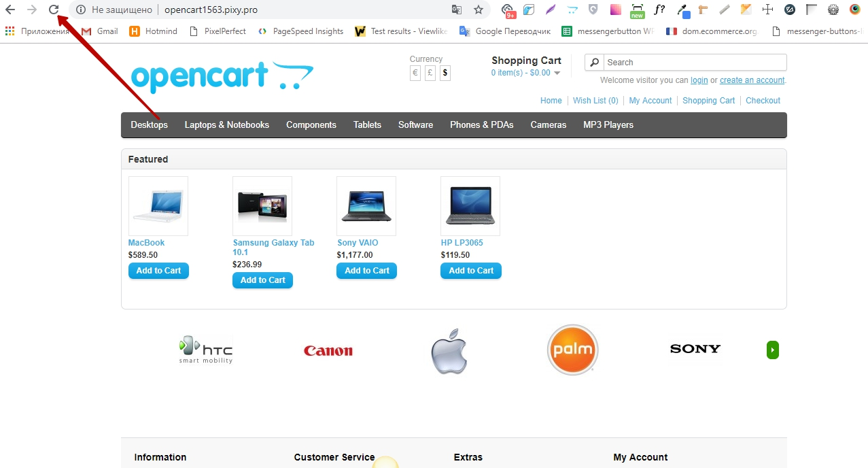Advance the brand carousel with green arrow
The width and height of the screenshot is (868, 468).
(x=773, y=350)
